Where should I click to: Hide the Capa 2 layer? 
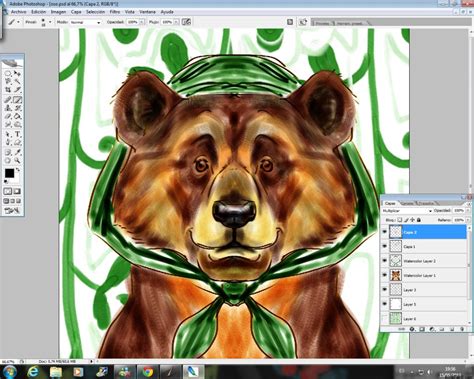point(385,232)
